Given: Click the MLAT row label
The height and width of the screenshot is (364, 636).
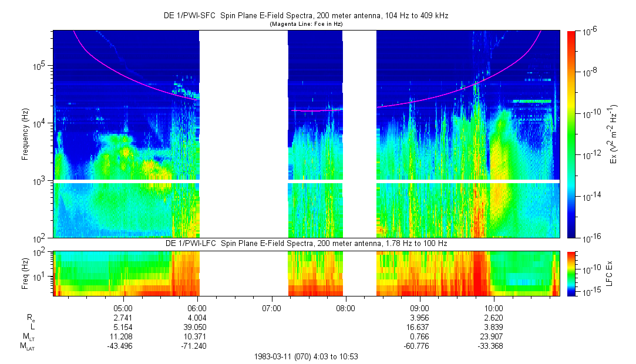Looking at the screenshot, I should (28, 345).
